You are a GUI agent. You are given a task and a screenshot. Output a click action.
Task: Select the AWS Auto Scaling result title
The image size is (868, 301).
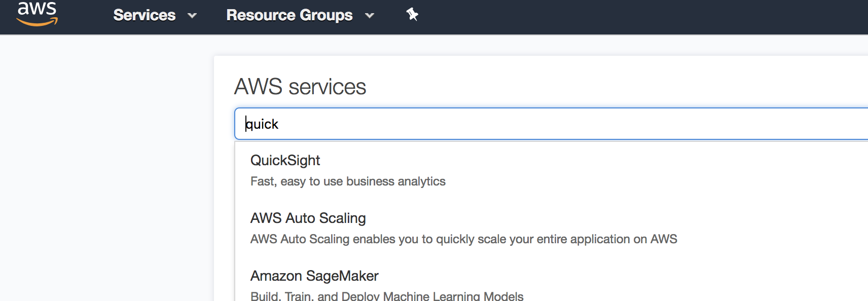point(308,218)
